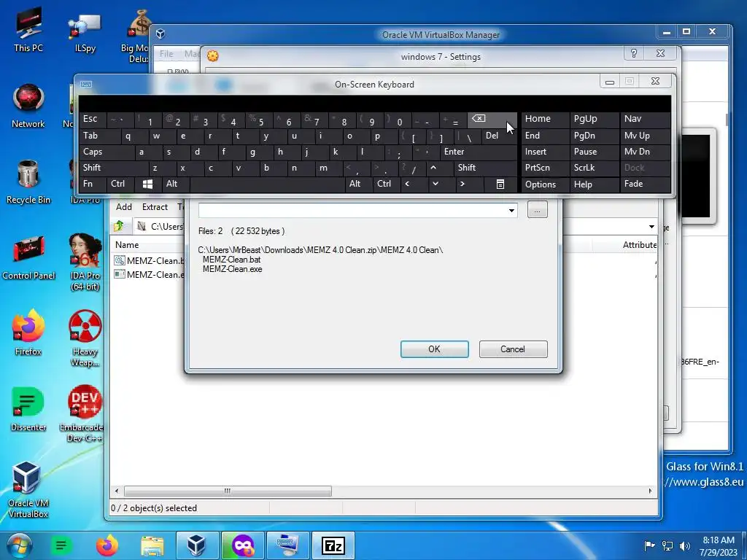Toggle left Shift key on On-Screen Keyboard
The image size is (747, 560).
click(114, 168)
